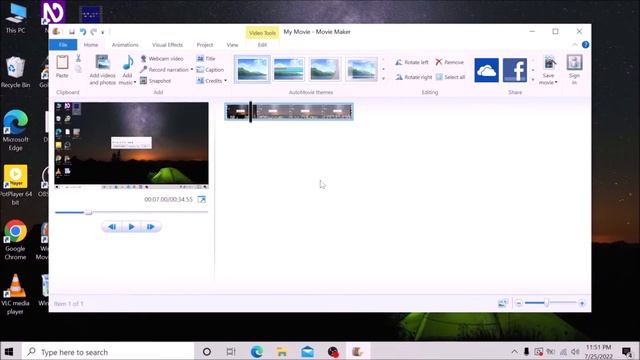Image resolution: width=640 pixels, height=360 pixels.
Task: Open Add music dropdown arrow
Action: [135, 82]
